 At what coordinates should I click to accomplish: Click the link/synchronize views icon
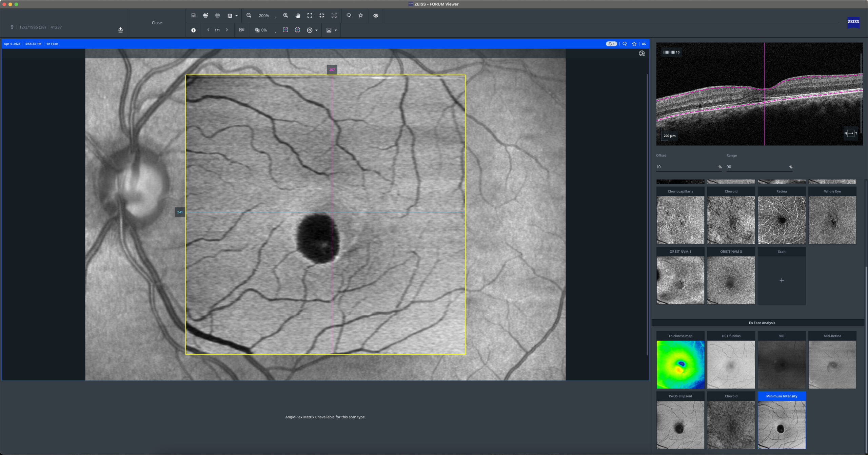pyautogui.click(x=242, y=30)
